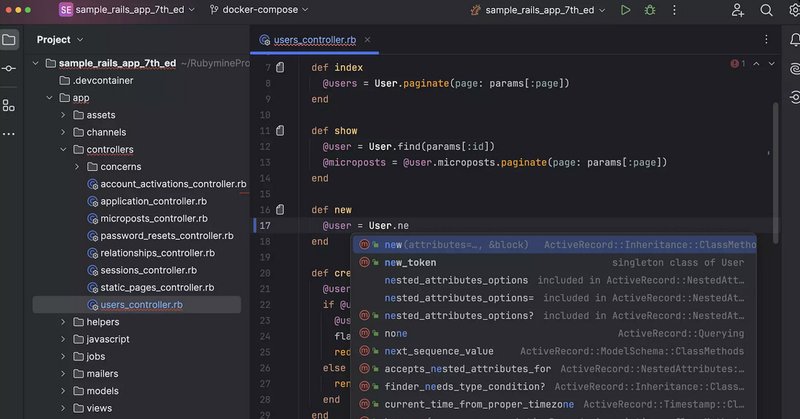Expand the jobs folder

[63, 356]
